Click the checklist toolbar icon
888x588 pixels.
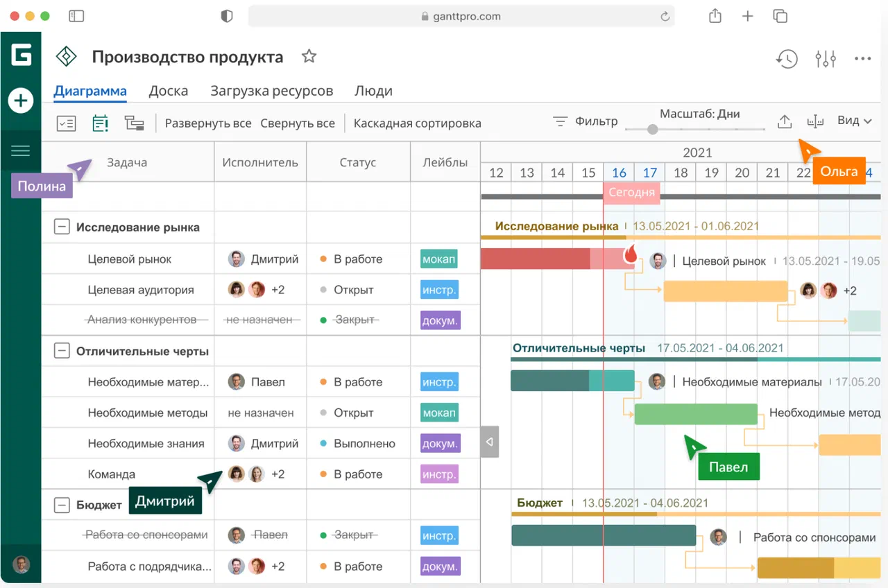point(66,123)
